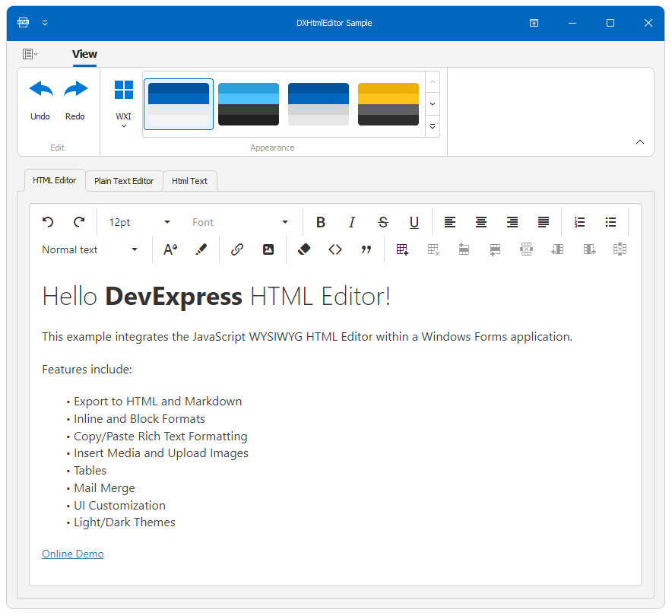Click the insert row below icon
The width and height of the screenshot is (672, 616).
tap(495, 249)
